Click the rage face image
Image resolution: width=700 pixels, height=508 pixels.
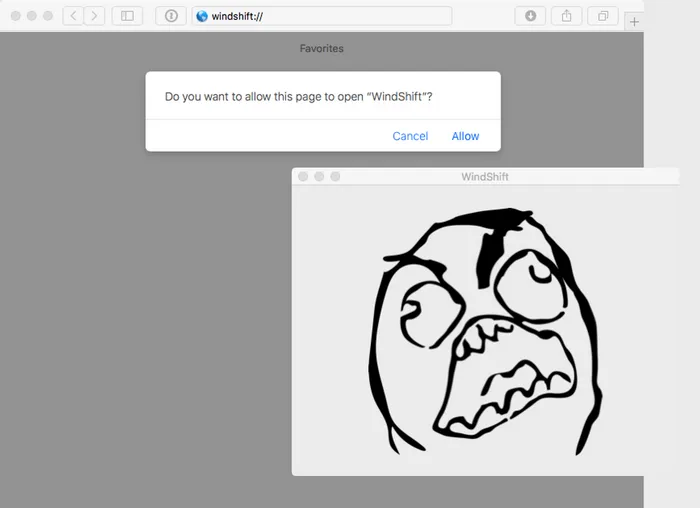[488, 330]
